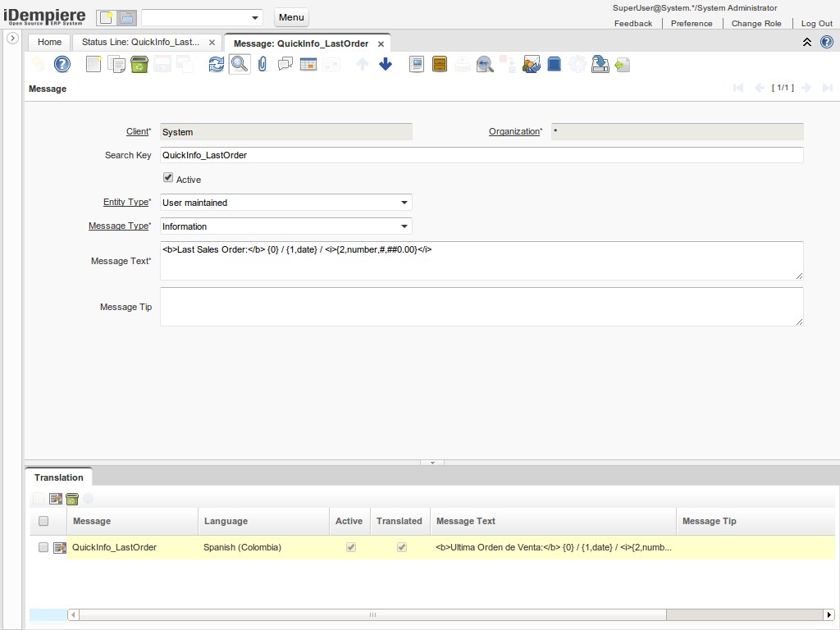Select the QuickInfo_LastOrder translation row checkbox
The image size is (840, 630).
43,548
